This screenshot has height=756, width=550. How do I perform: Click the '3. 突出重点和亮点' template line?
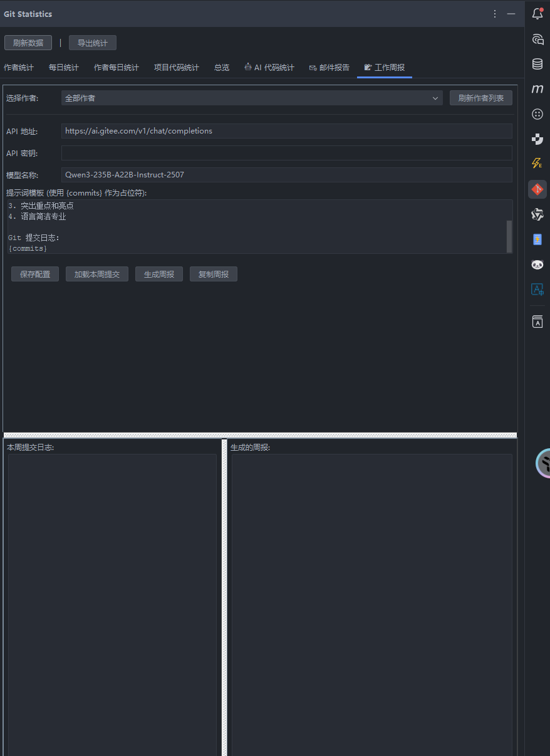[41, 206]
